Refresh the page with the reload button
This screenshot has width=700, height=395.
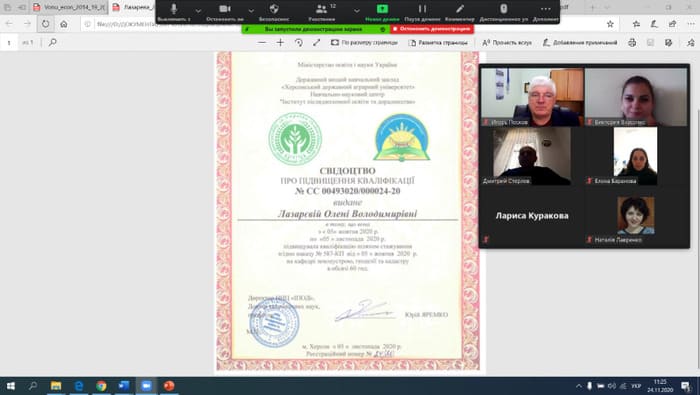pos(46,24)
